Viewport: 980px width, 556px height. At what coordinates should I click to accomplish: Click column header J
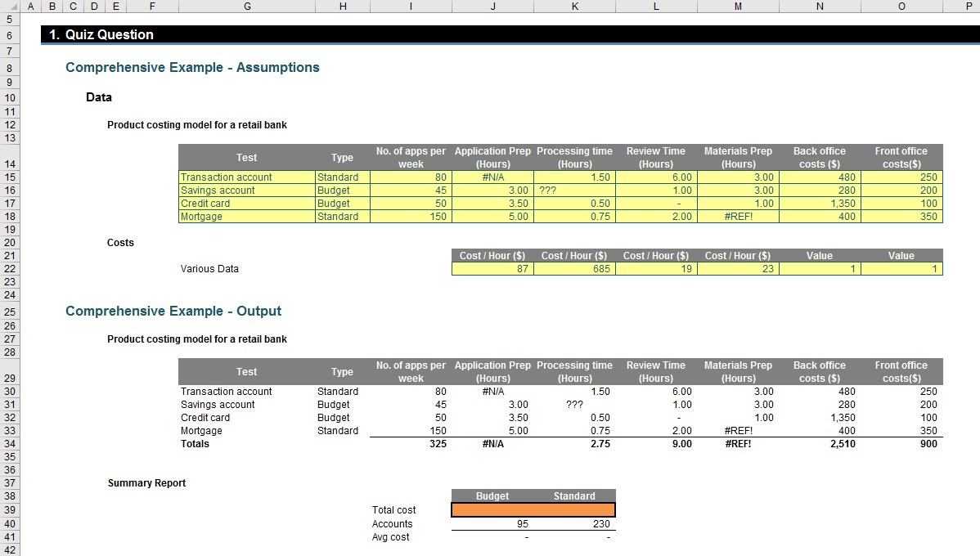click(492, 6)
